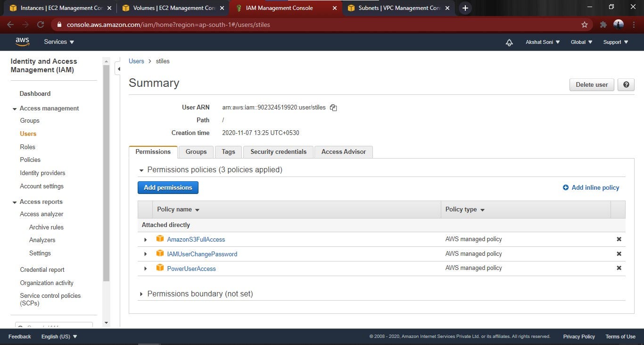Open the Akshat Soni account dropdown
The image size is (644, 345).
[543, 42]
